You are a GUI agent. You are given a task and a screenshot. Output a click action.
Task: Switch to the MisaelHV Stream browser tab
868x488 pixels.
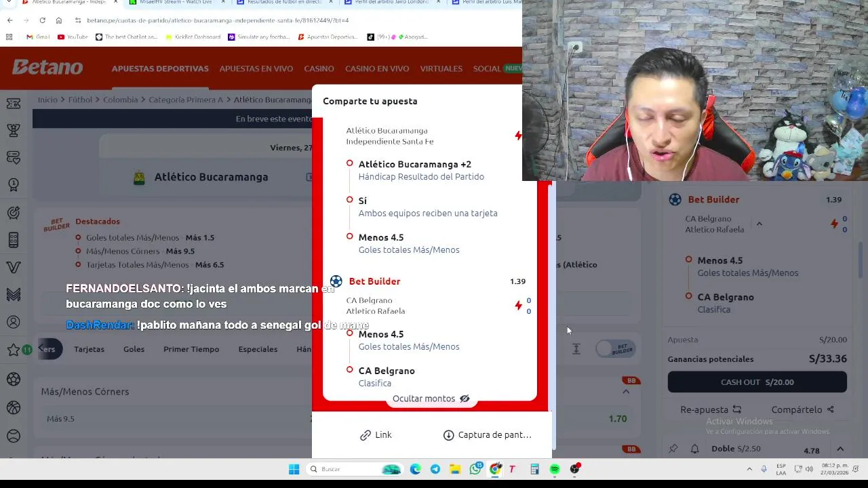[x=176, y=3]
